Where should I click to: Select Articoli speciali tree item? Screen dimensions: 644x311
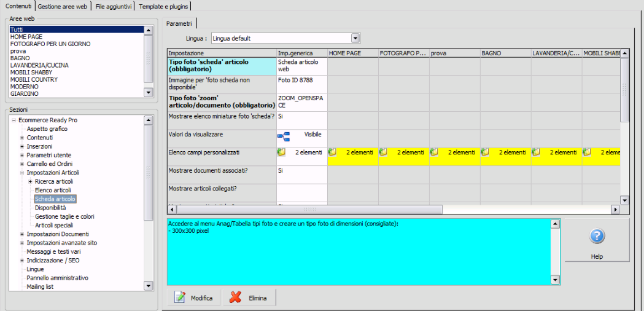54,225
